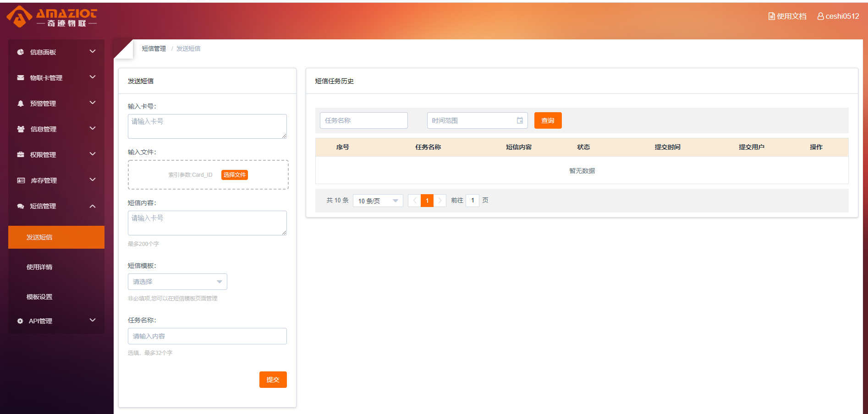Click the 短信内容 column header

[519, 147]
